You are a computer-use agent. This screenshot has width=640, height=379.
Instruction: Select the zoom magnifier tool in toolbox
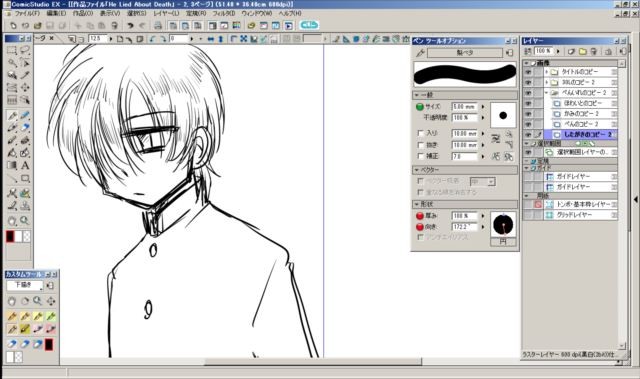[x=25, y=221]
